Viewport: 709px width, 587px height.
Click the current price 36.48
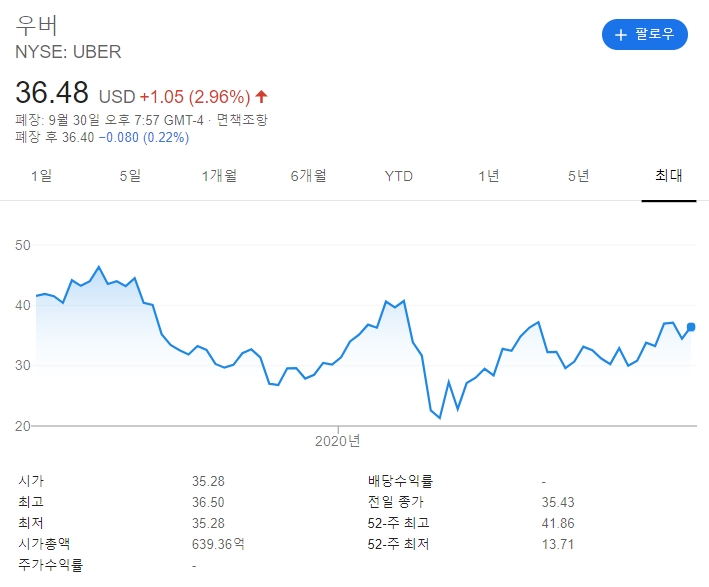point(52,93)
